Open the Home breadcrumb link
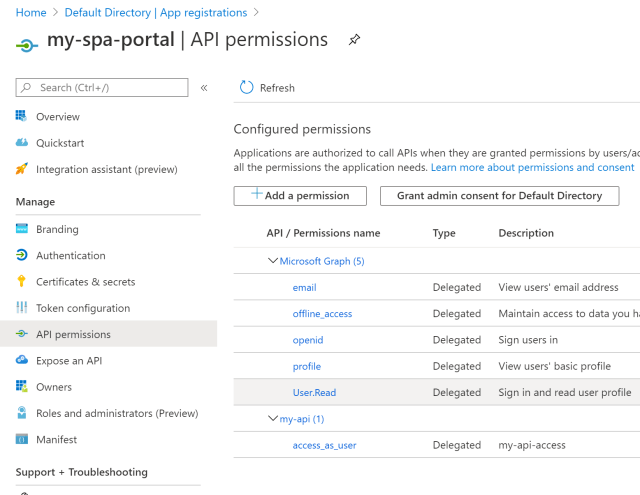Viewport: 640px width, 495px height. (31, 13)
